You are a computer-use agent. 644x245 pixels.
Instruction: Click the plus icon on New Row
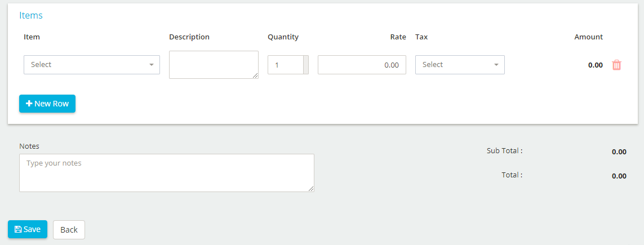[x=29, y=104]
